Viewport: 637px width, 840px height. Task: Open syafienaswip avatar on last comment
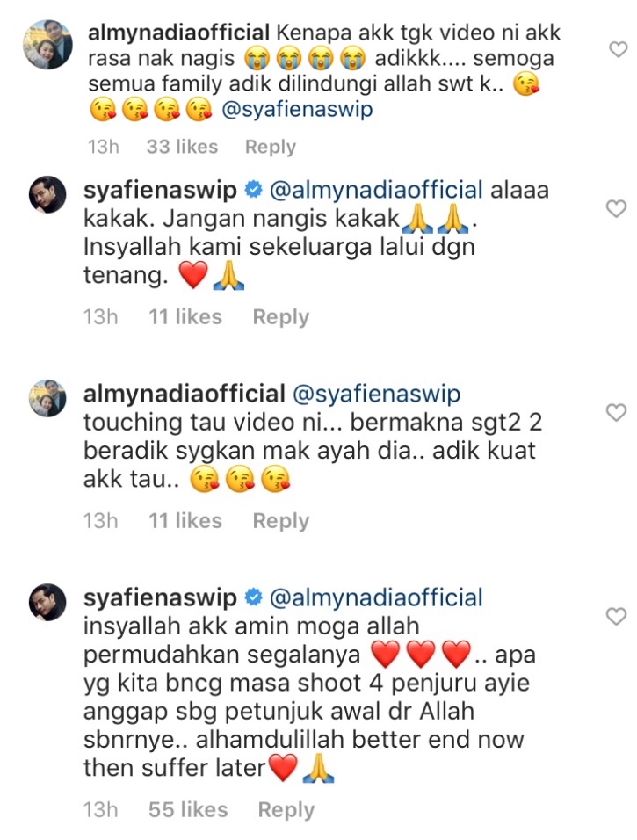[x=47, y=602]
